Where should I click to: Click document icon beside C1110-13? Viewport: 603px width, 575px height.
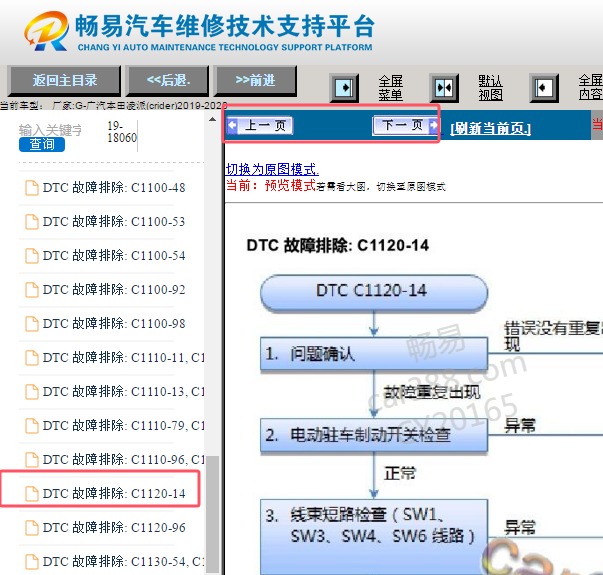(x=32, y=392)
